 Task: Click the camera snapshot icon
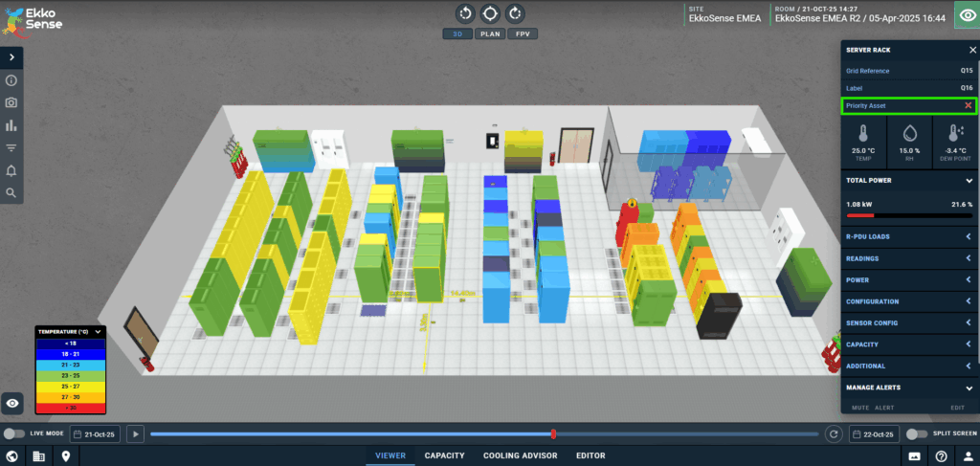click(11, 103)
